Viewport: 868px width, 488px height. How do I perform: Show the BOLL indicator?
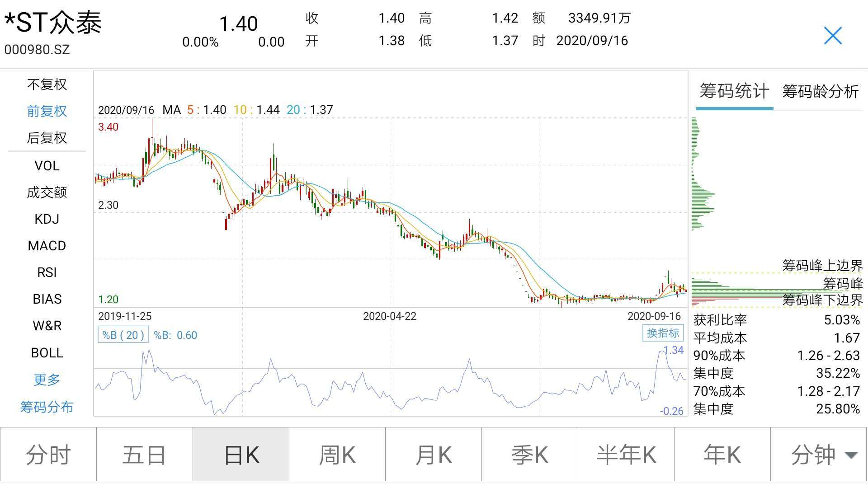point(47,352)
